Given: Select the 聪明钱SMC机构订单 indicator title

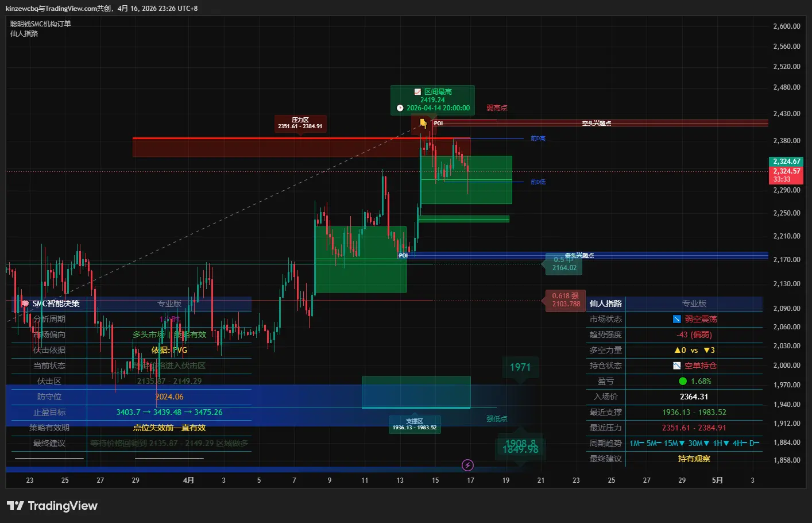Looking at the screenshot, I should tap(41, 24).
